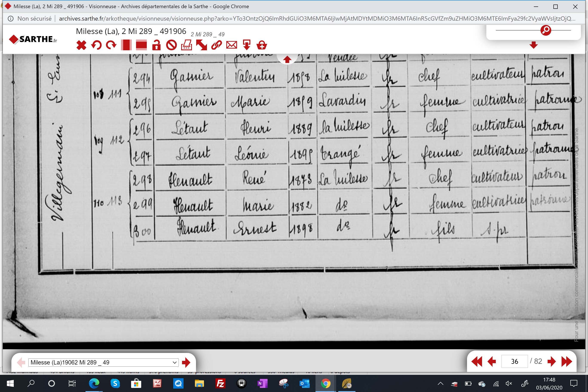588x392 pixels.
Task: Copy permalink with chain link icon
Action: 216,45
